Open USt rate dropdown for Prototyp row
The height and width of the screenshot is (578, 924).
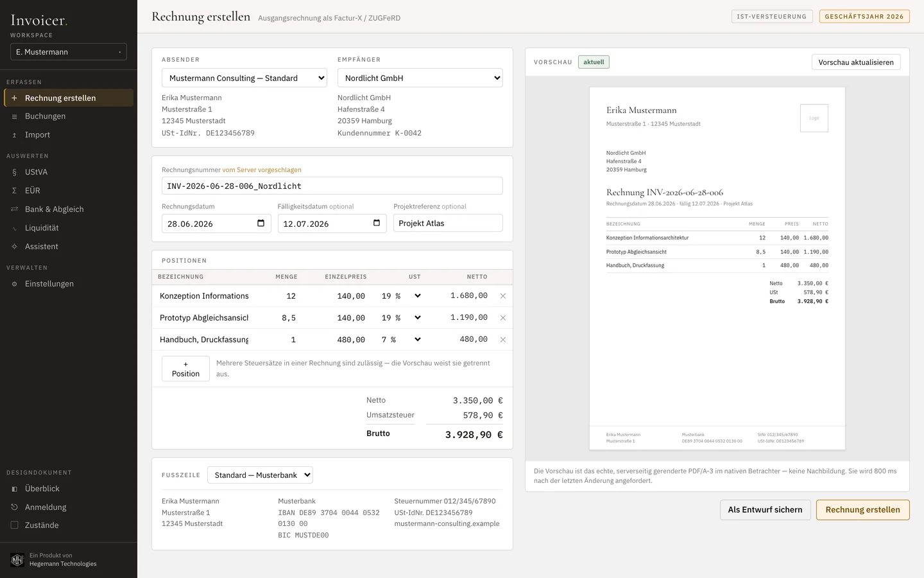pyautogui.click(x=401, y=318)
